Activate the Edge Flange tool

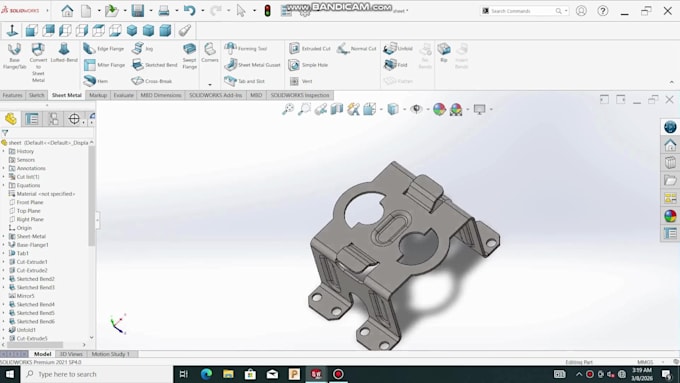click(104, 49)
